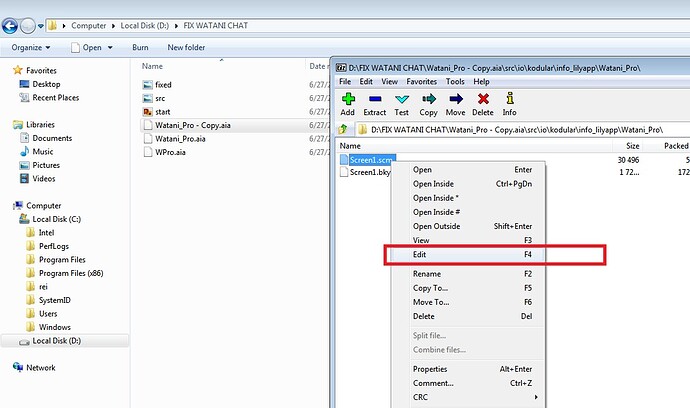Go up one folder level in 7-Zip
690x408 pixels.
pos(343,129)
